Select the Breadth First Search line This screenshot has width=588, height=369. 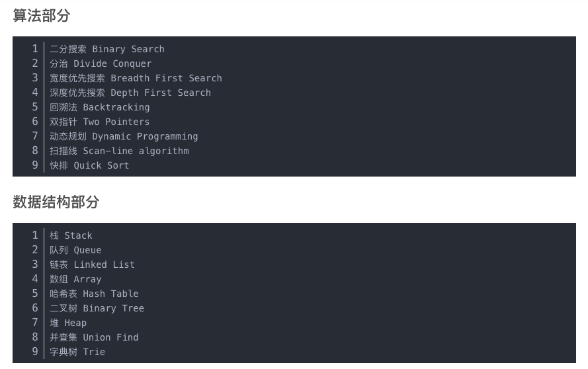pos(136,78)
